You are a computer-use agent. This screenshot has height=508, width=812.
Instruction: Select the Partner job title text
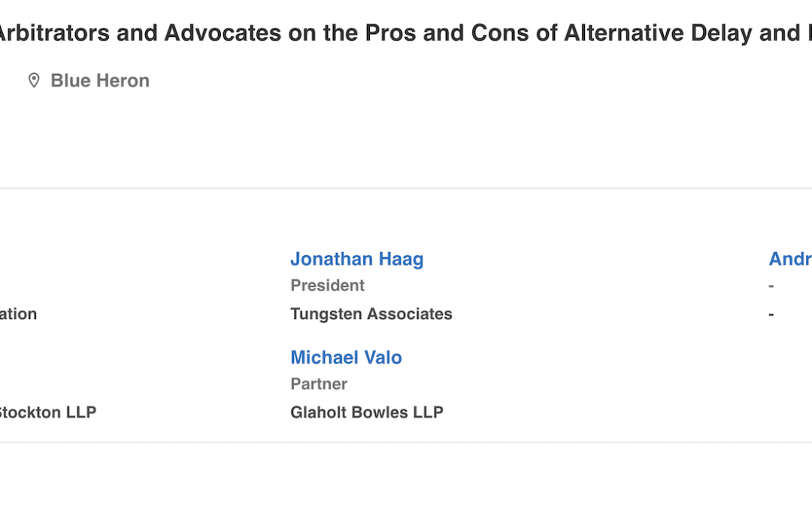click(319, 384)
